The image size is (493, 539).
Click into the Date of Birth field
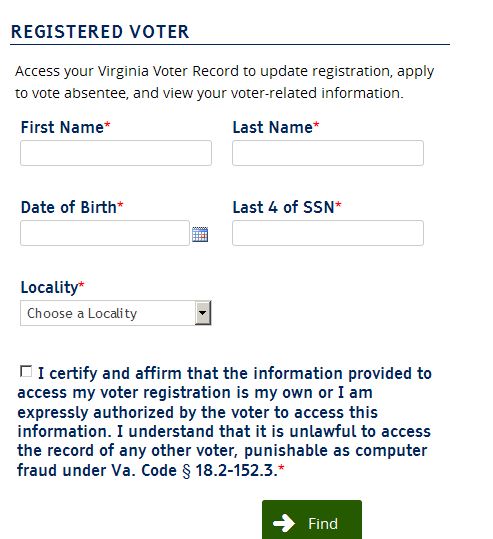(105, 233)
